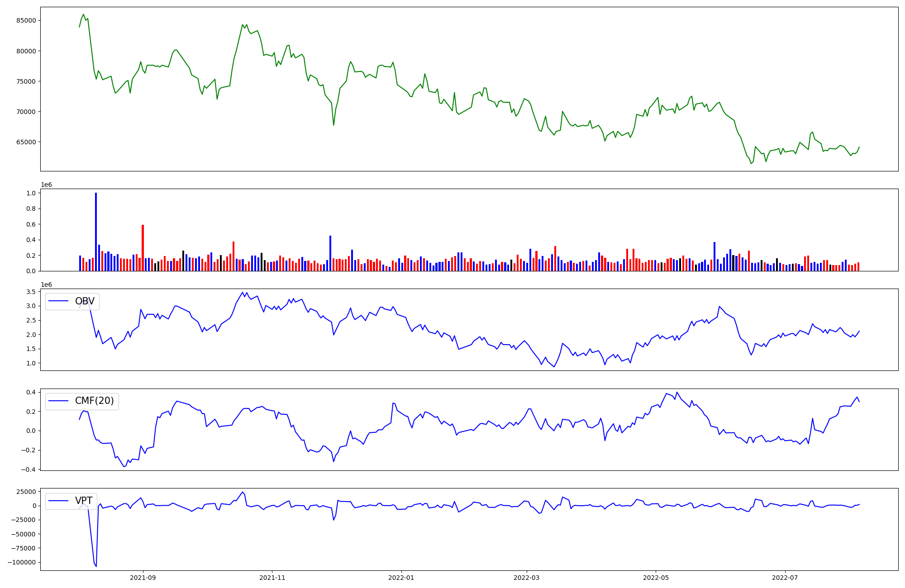Click the 85000 price axis tick label
This screenshot has height=588, width=905.
pyautogui.click(x=26, y=21)
